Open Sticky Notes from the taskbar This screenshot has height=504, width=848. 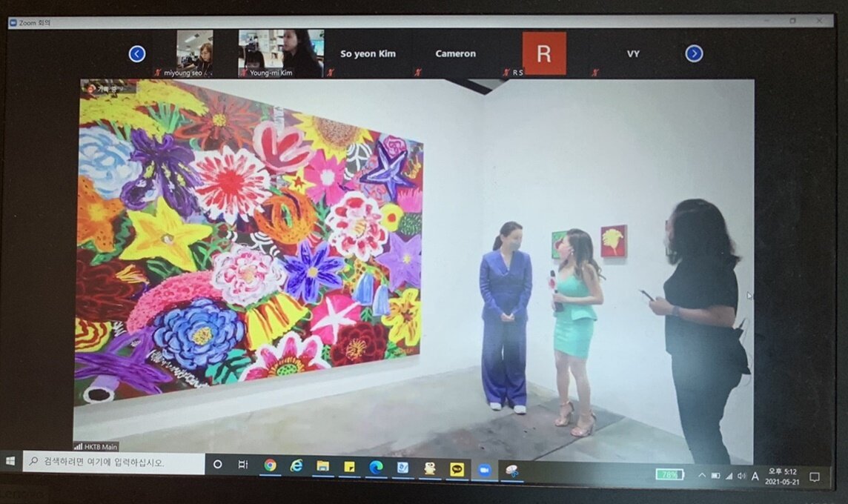pyautogui.click(x=349, y=467)
